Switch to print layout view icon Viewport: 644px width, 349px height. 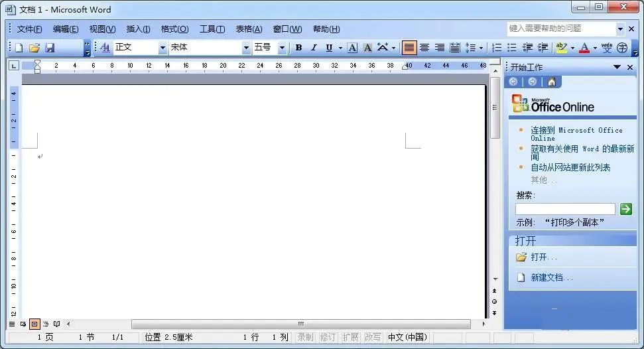pos(34,324)
